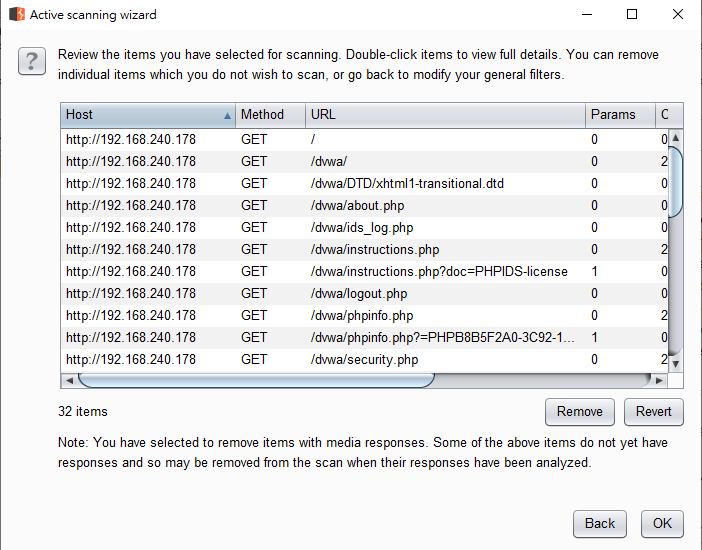Click vertical scrollbar down arrow
Screen dimensions: 702x550
tap(675, 364)
